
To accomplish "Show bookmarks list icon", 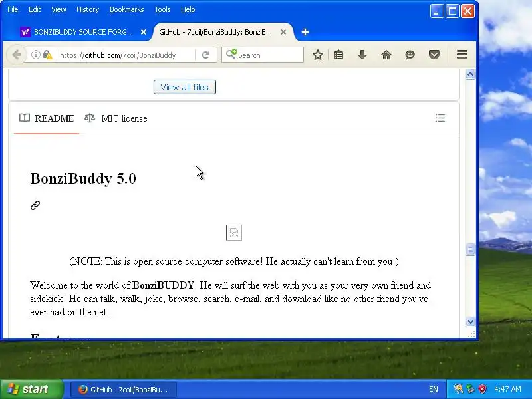I will click(x=338, y=55).
